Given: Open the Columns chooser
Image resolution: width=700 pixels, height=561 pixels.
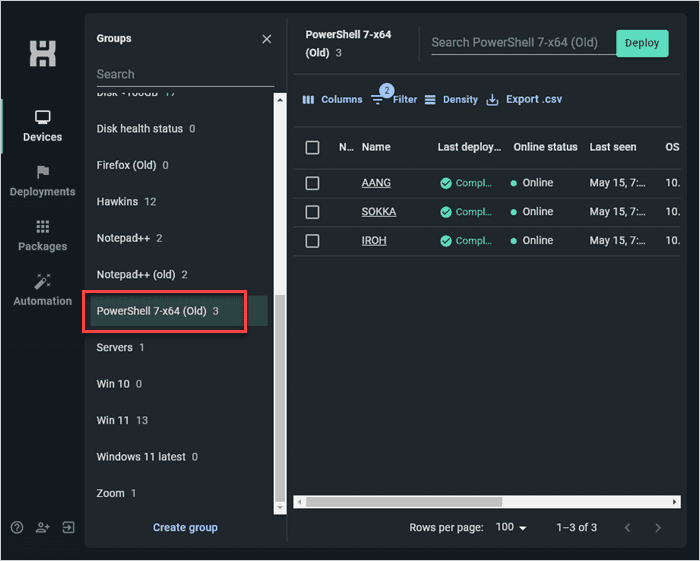Looking at the screenshot, I should [x=333, y=100].
